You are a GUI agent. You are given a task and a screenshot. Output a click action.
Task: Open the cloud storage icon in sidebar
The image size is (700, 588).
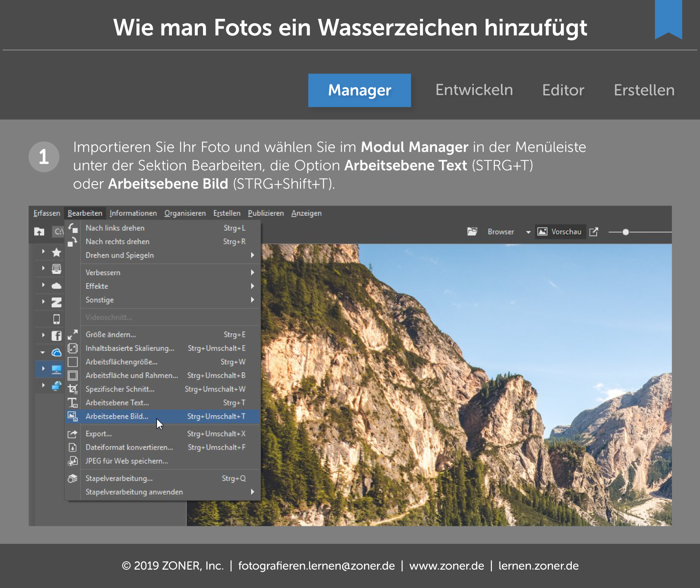56,286
